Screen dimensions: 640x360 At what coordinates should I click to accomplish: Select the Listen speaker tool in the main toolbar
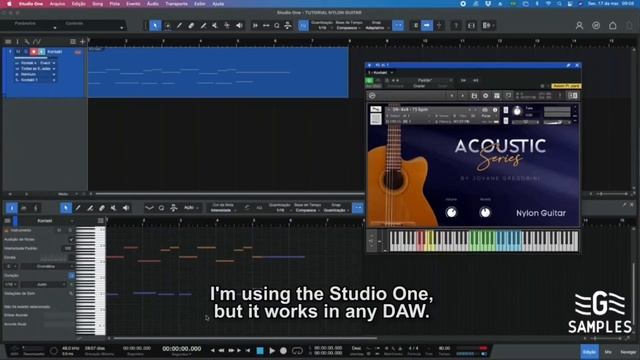tap(239, 26)
